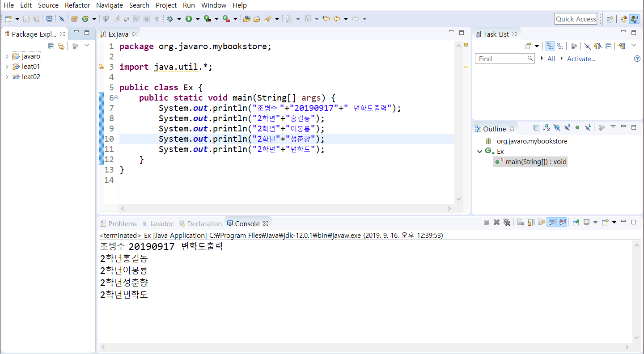The height and width of the screenshot is (354, 644).
Task: Select main(String[]) : void in Outline
Action: click(x=531, y=162)
